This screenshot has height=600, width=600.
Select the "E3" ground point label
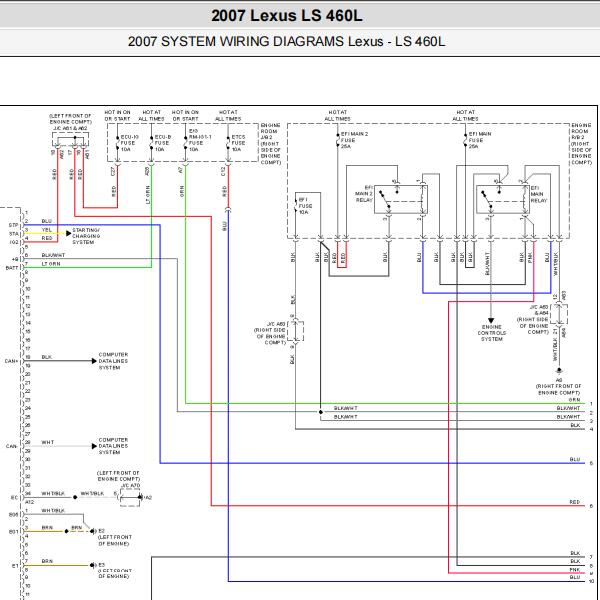(101, 565)
